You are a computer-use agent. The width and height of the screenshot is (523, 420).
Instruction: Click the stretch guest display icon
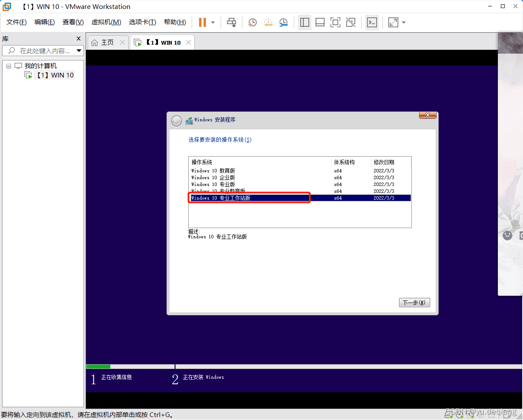pyautogui.click(x=393, y=22)
